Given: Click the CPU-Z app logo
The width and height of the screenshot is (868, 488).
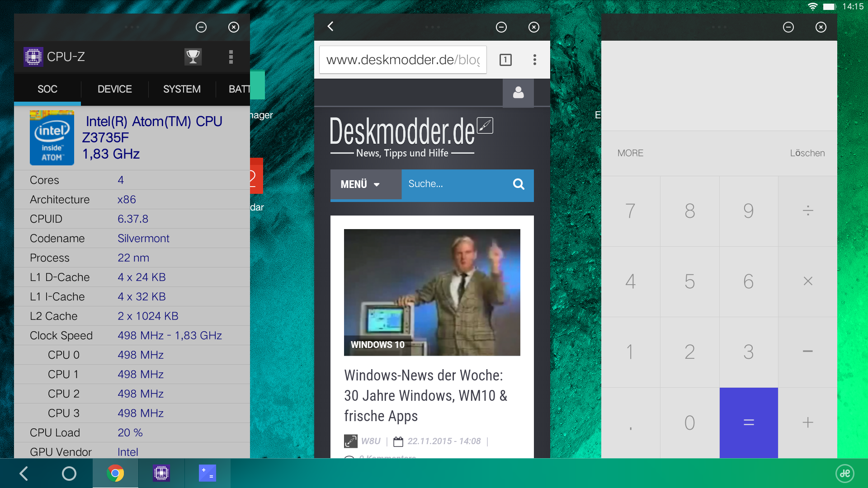Looking at the screenshot, I should 33,57.
